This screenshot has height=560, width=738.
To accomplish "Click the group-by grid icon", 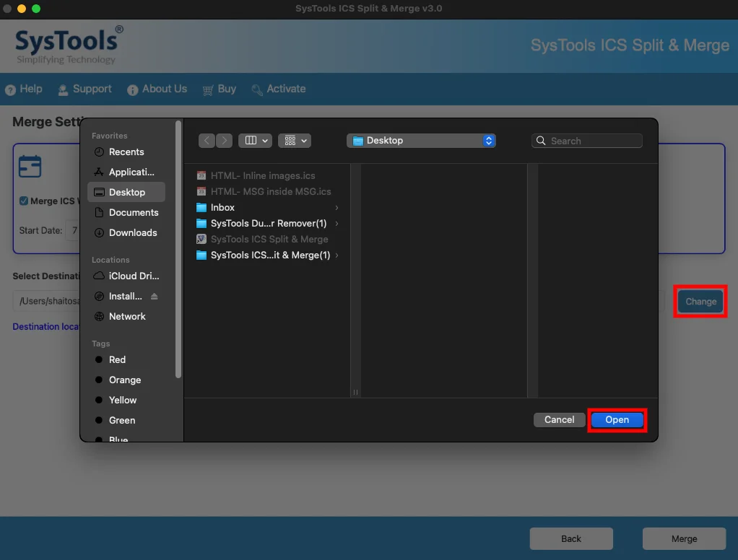I will tap(290, 141).
